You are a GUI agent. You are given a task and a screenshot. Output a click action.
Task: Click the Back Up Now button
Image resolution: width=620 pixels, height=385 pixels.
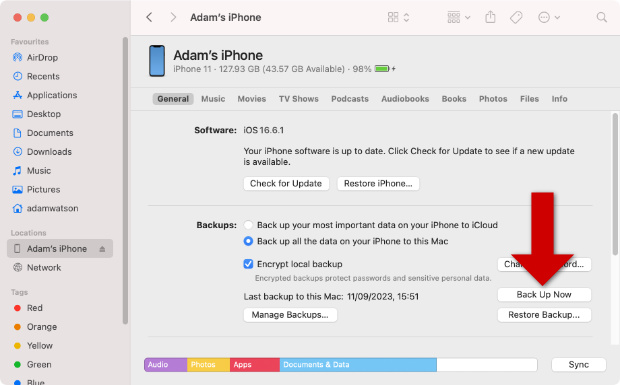tap(544, 294)
